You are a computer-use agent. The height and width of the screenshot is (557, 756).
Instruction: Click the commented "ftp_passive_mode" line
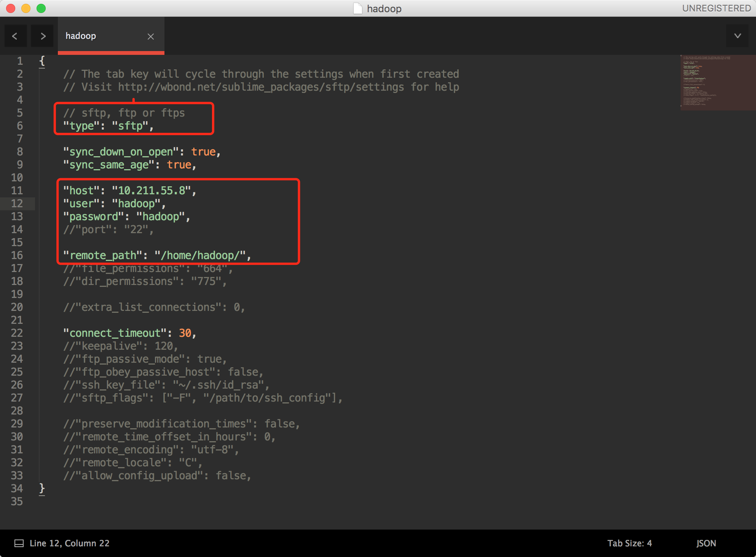tap(145, 359)
